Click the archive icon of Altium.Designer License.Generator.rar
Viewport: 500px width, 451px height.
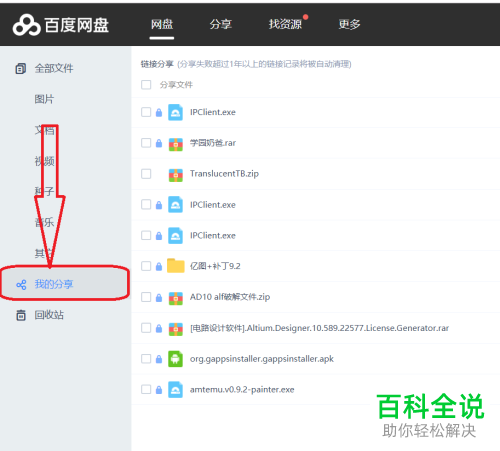(x=176, y=329)
